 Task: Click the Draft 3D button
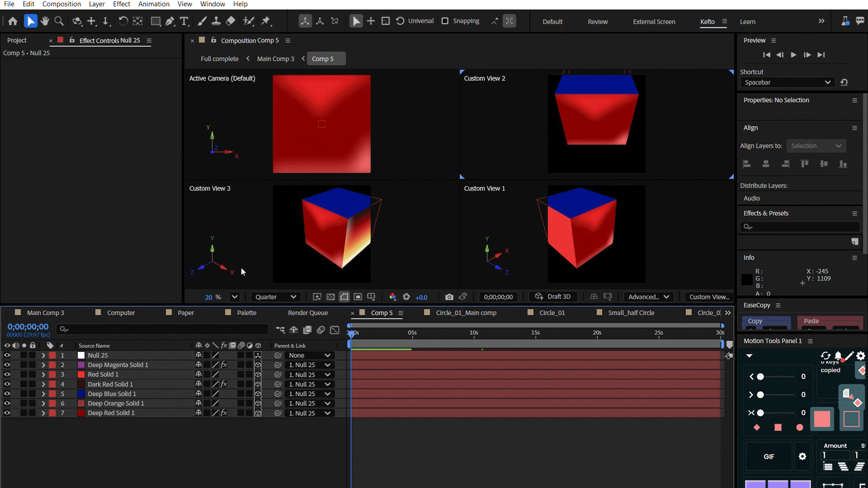click(553, 297)
